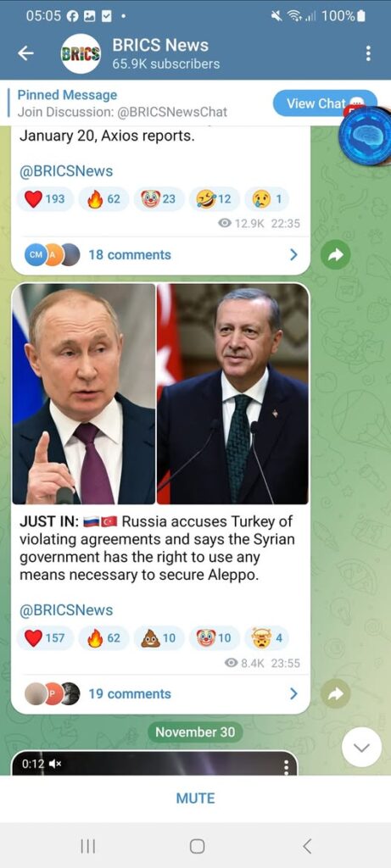The width and height of the screenshot is (391, 868).
Task: Open @BRICSNews link under Aleppo post
Action: coord(66,610)
